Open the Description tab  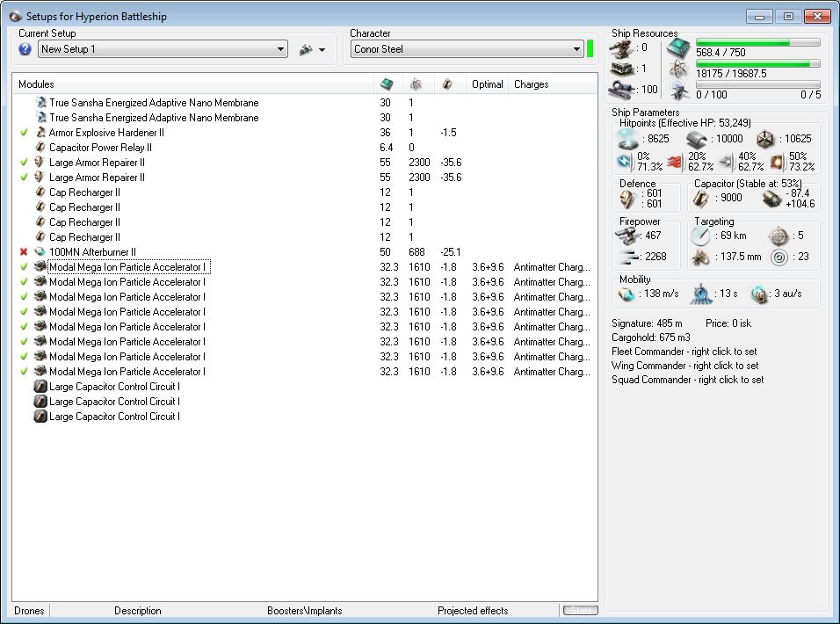[x=138, y=611]
